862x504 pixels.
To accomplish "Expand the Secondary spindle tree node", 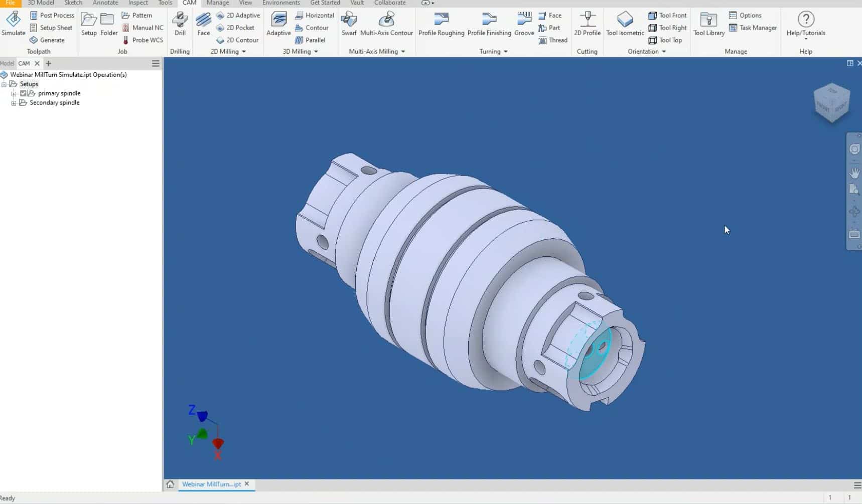I will 14,103.
